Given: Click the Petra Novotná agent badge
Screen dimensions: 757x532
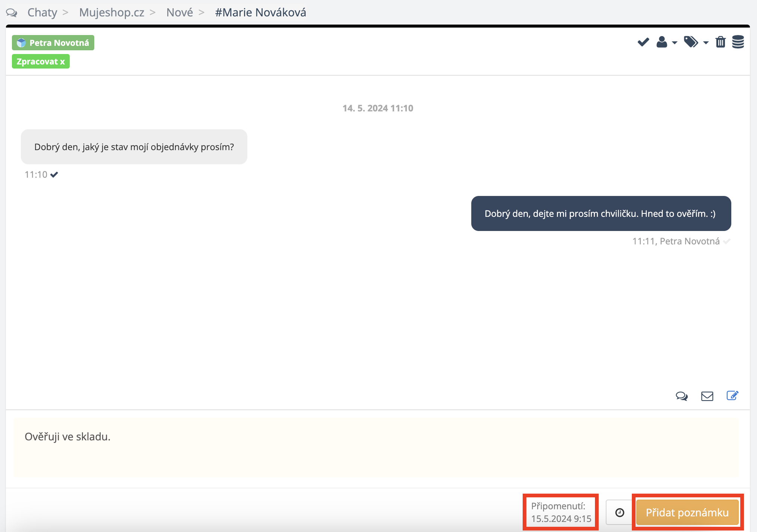Looking at the screenshot, I should [x=53, y=43].
